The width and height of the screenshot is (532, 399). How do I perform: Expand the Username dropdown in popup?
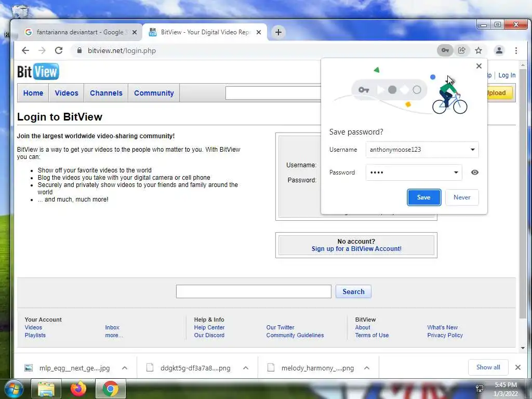point(473,150)
